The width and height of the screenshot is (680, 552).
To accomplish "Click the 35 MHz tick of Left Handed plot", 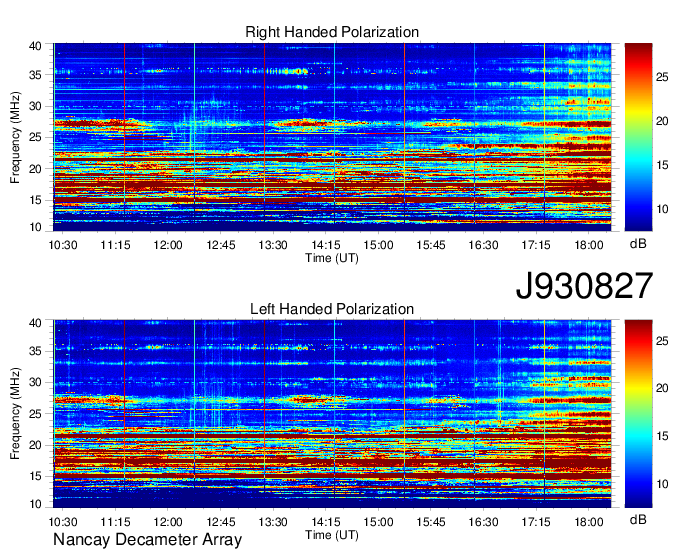I will pos(35,351).
